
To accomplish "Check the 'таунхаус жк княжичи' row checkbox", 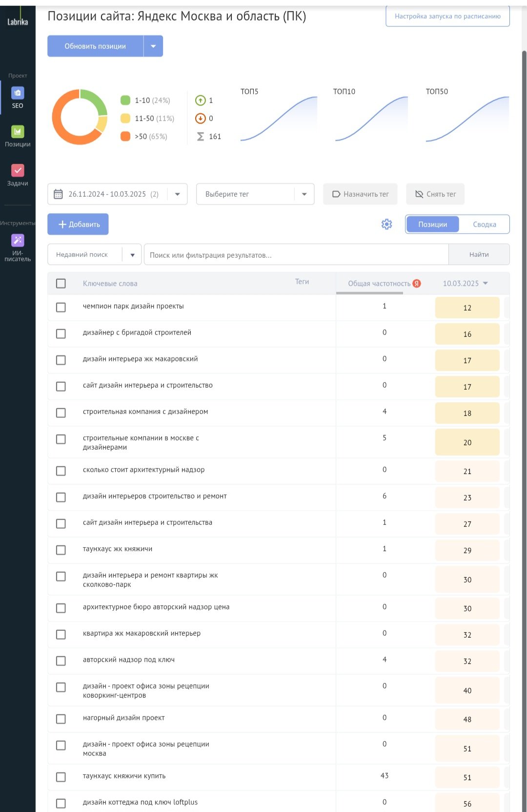I will [61, 550].
